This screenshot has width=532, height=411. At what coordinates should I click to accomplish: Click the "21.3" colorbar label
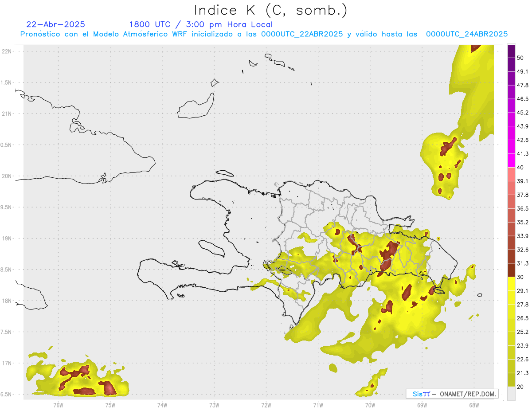(x=523, y=373)
